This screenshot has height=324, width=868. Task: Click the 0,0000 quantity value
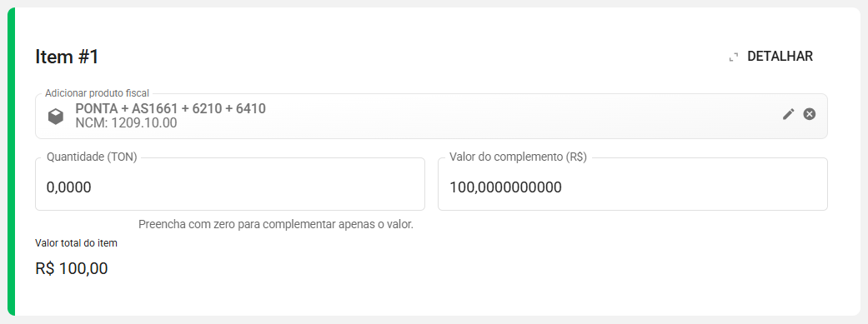[x=68, y=187]
